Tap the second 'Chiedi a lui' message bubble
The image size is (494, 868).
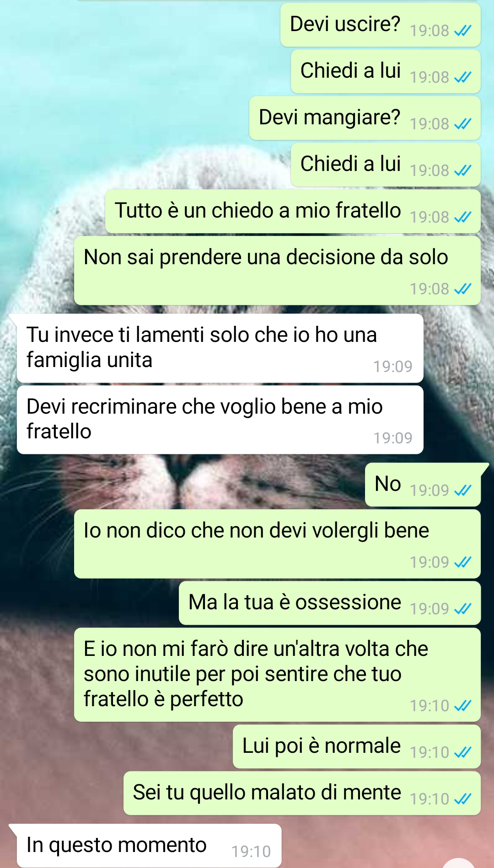coord(386,165)
